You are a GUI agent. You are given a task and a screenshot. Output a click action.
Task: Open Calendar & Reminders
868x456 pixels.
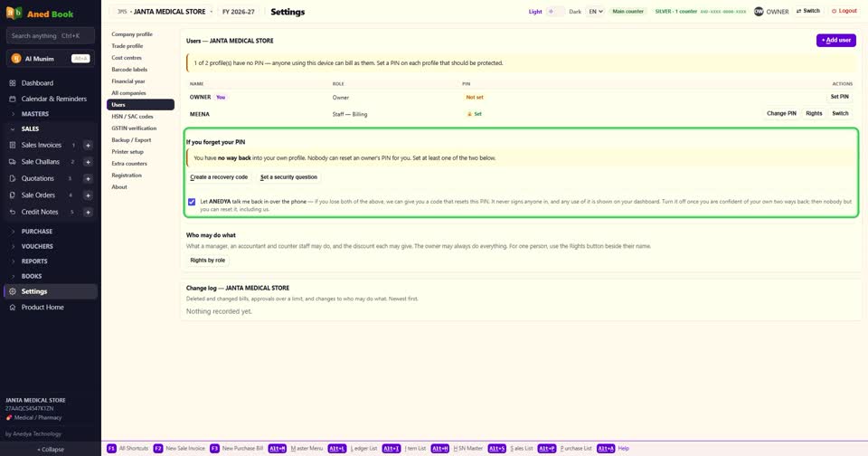(53, 99)
